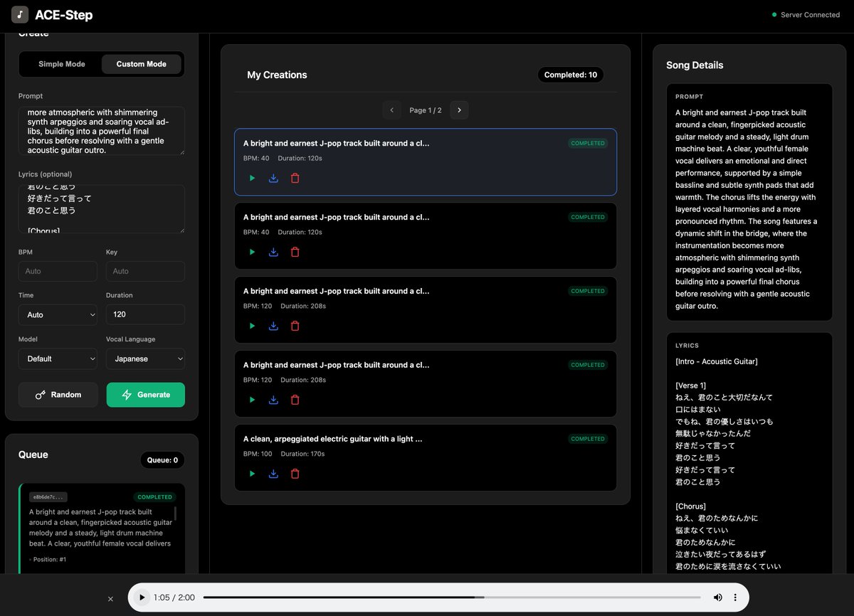854x616 pixels.
Task: Switch to Custom Mode
Action: (x=142, y=64)
